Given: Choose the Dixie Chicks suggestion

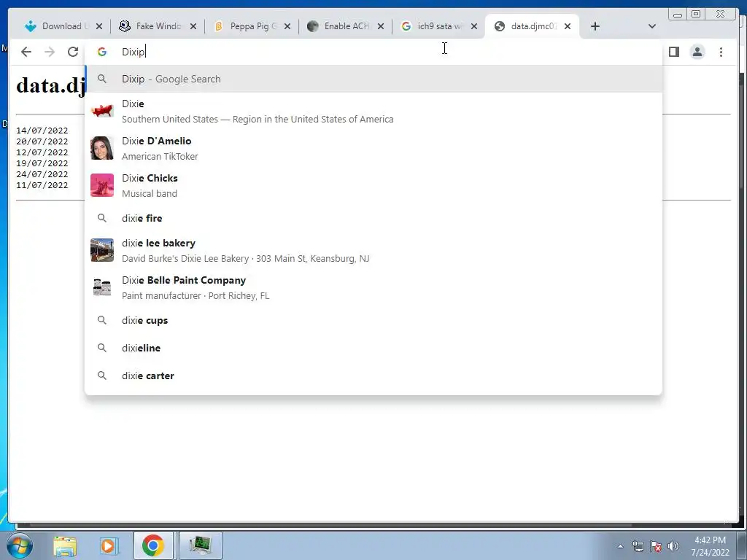Looking at the screenshot, I should 373,185.
